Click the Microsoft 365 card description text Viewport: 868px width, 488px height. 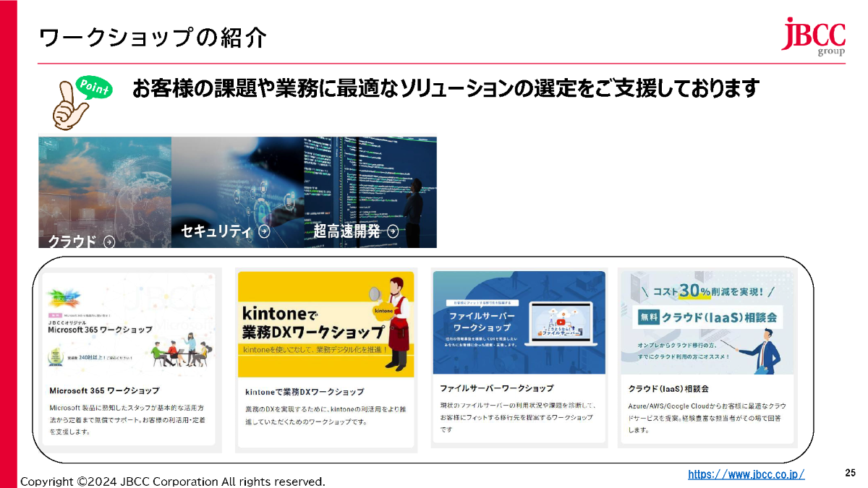(x=126, y=419)
